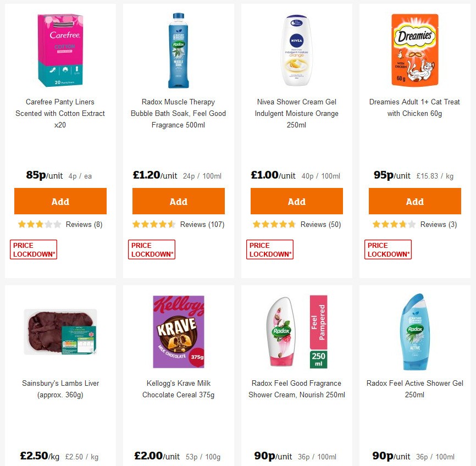Add Nivea Shower Cream Gel to trolley

(x=296, y=201)
